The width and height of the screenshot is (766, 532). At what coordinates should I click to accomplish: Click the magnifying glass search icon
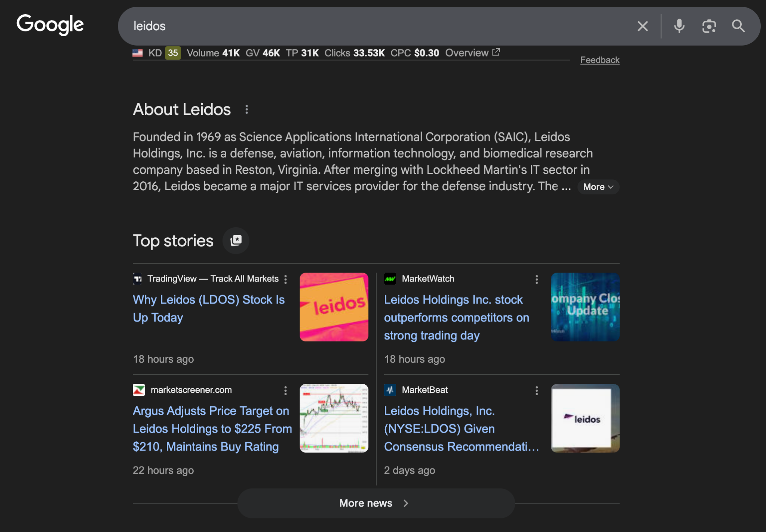[x=738, y=26]
